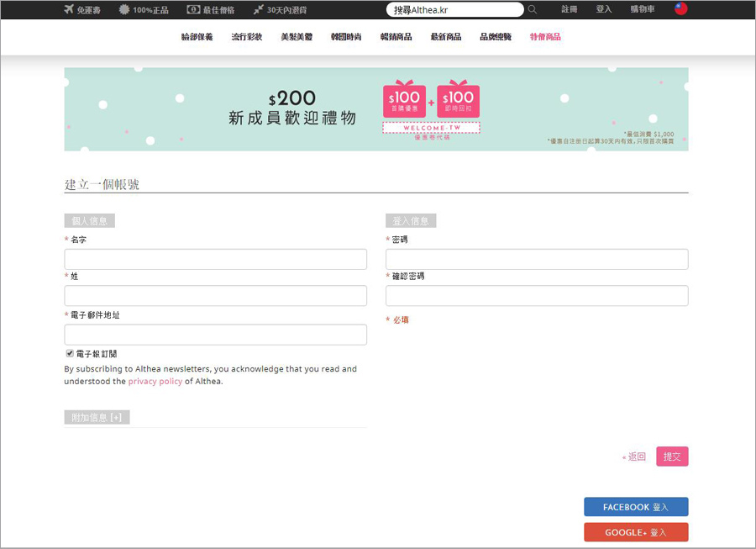Viewport: 756px width, 549px height.
Task: Focus the 搜尋Althea.kr search box
Action: pos(454,9)
